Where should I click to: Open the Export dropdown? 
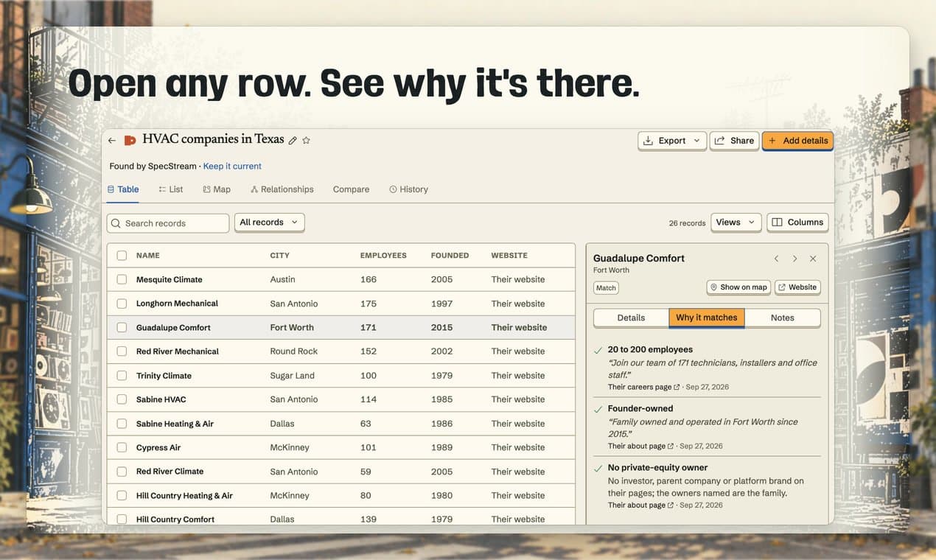pos(672,141)
